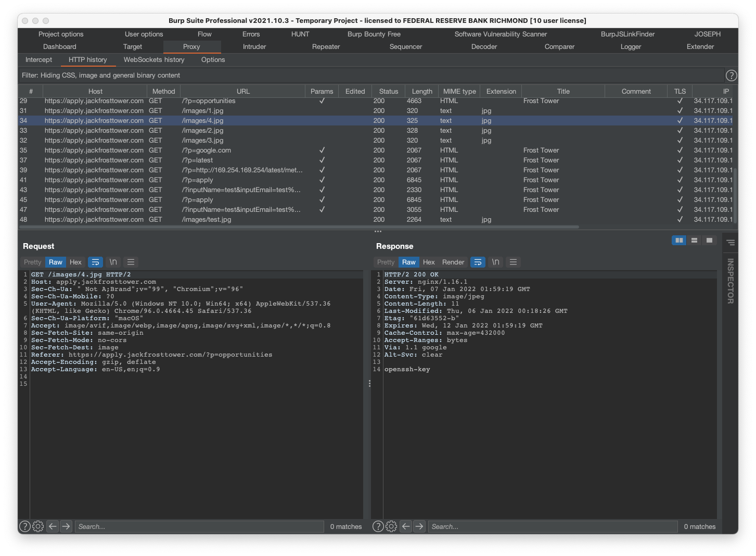Screen dimensions: 756x556
Task: Open the Project options tab
Action: pos(61,34)
